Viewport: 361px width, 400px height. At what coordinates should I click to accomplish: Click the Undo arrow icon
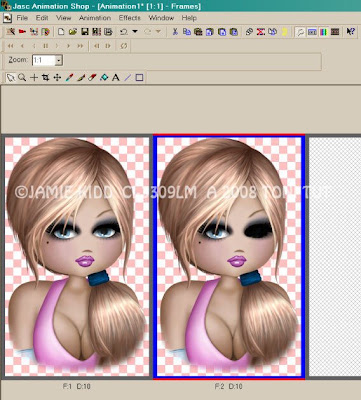click(124, 32)
